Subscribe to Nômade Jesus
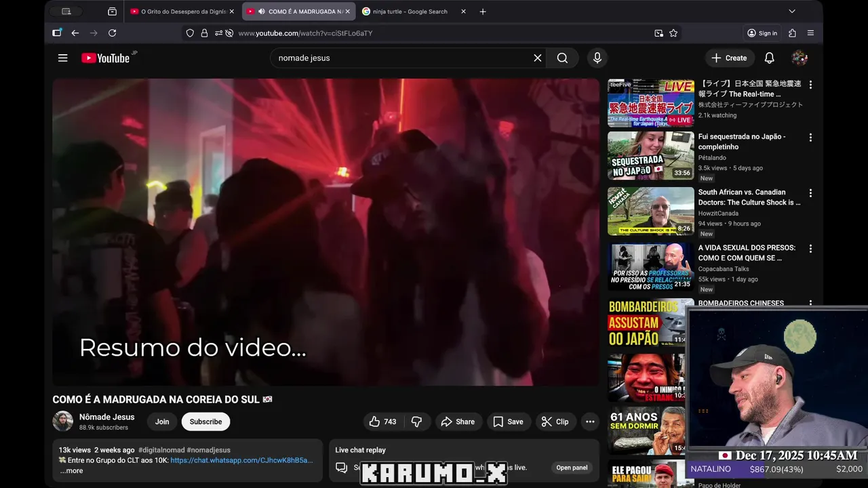This screenshot has height=488, width=868. 205,422
